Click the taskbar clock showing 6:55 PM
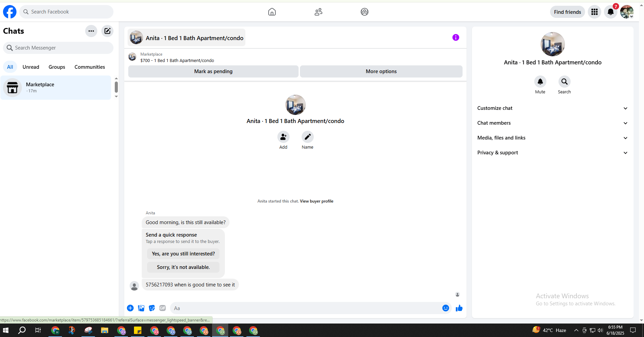 (615, 330)
